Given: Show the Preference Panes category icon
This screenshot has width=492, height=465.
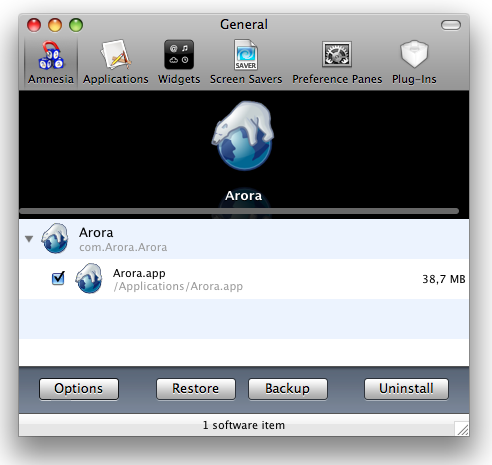Looking at the screenshot, I should 337,54.
